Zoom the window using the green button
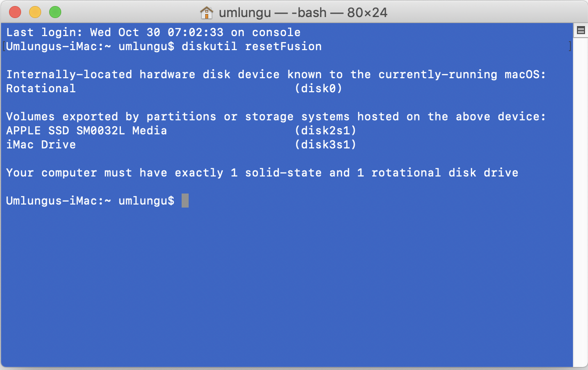Image resolution: width=588 pixels, height=370 pixels. (x=55, y=13)
